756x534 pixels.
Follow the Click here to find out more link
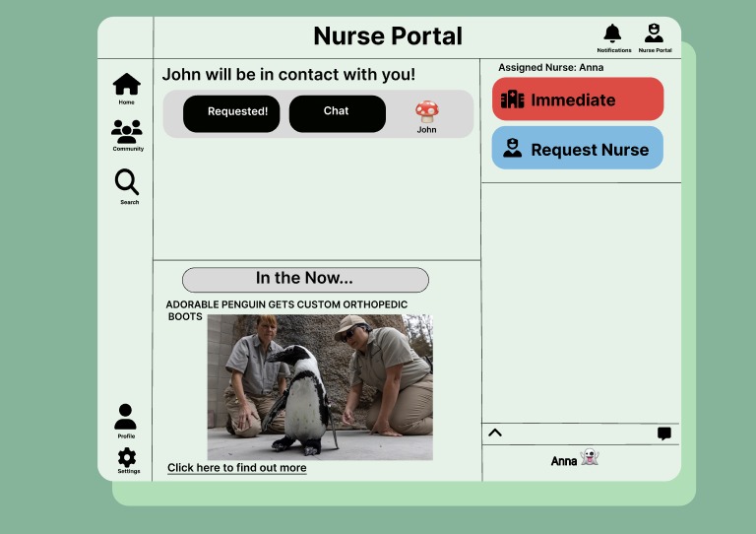click(x=236, y=468)
